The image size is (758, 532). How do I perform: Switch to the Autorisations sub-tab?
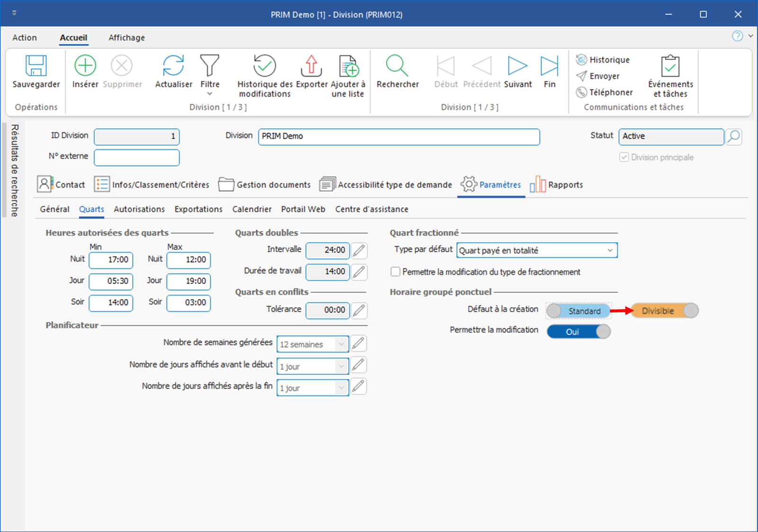coord(139,209)
